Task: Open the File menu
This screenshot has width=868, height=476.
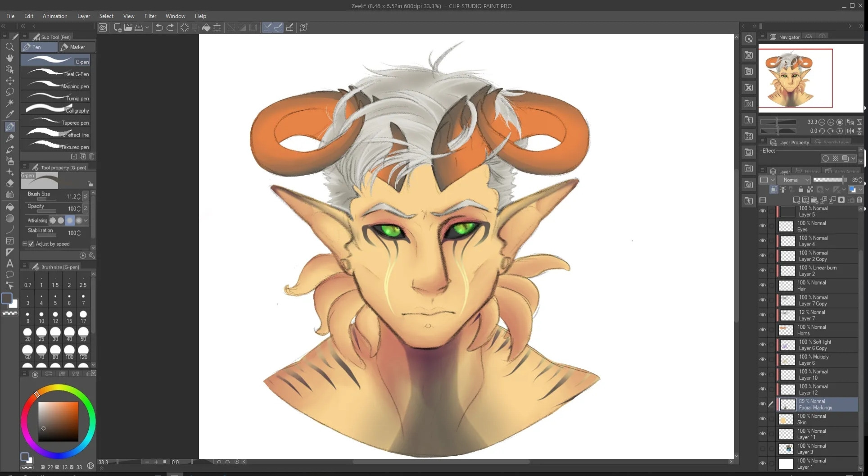Action: [10, 16]
